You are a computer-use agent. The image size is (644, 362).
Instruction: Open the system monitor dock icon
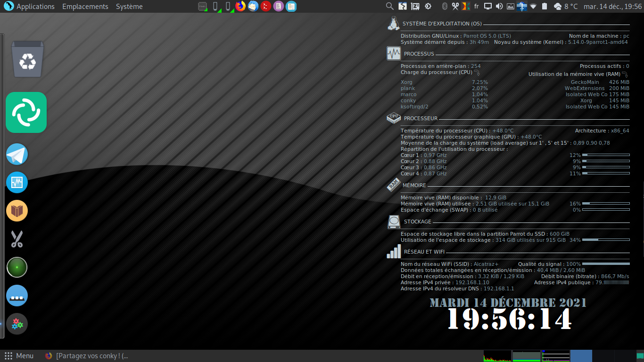17,182
